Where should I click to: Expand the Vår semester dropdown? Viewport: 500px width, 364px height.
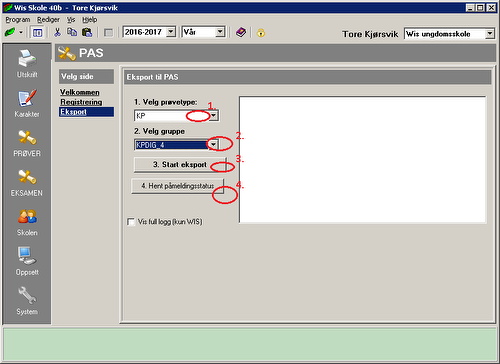click(220, 32)
